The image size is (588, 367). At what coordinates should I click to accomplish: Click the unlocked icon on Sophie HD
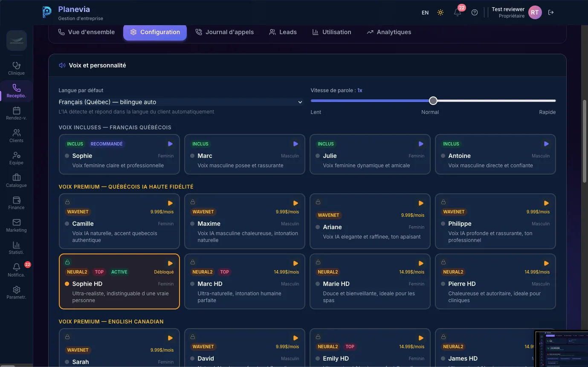[67, 262]
